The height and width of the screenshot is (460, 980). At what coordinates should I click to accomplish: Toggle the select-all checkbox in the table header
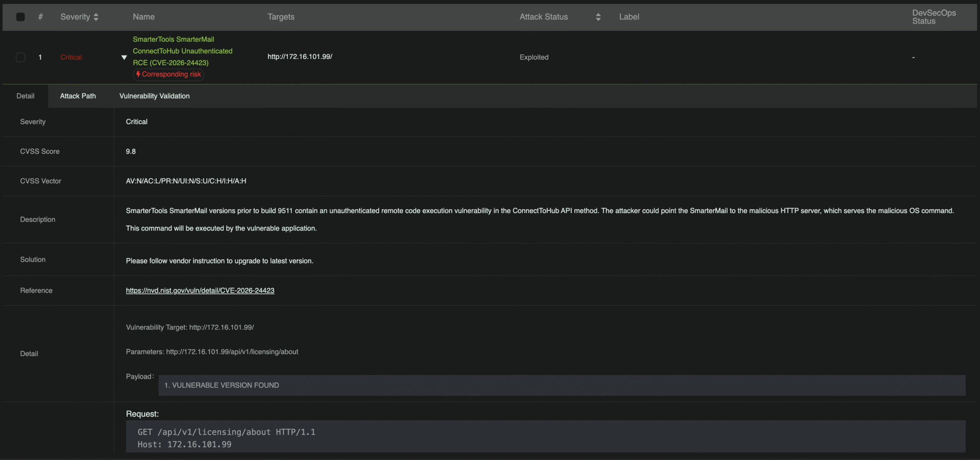tap(21, 17)
